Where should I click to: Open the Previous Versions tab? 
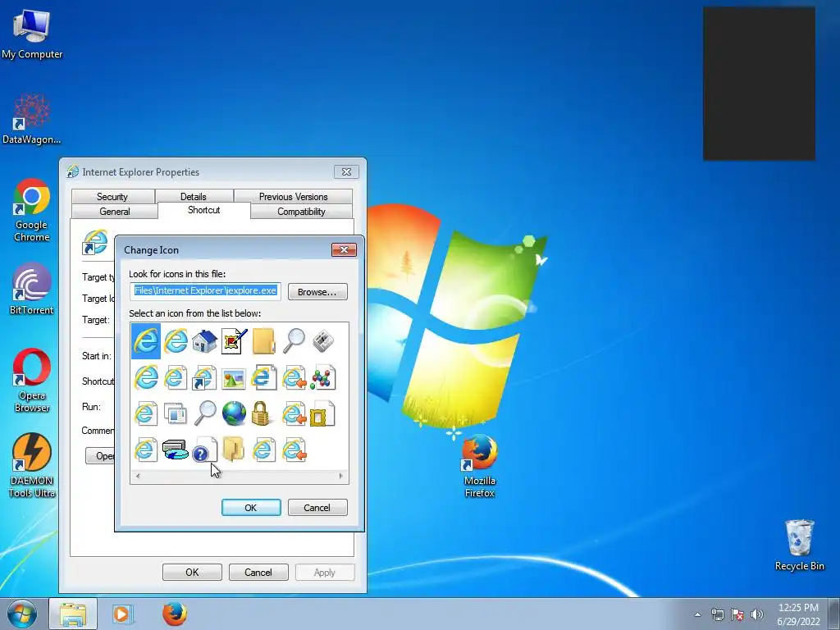(293, 197)
